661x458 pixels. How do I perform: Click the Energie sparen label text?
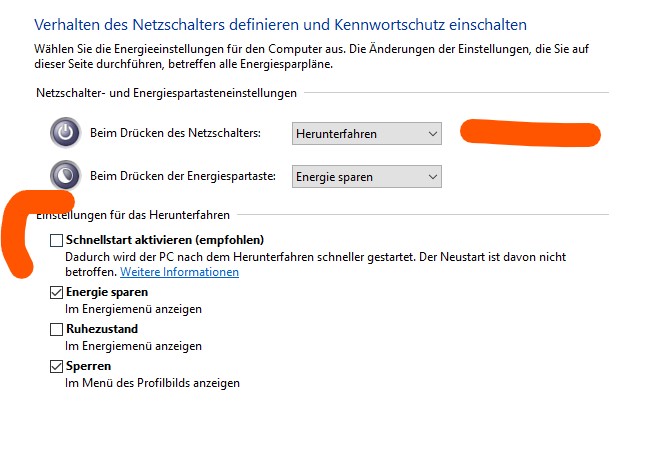(x=107, y=292)
